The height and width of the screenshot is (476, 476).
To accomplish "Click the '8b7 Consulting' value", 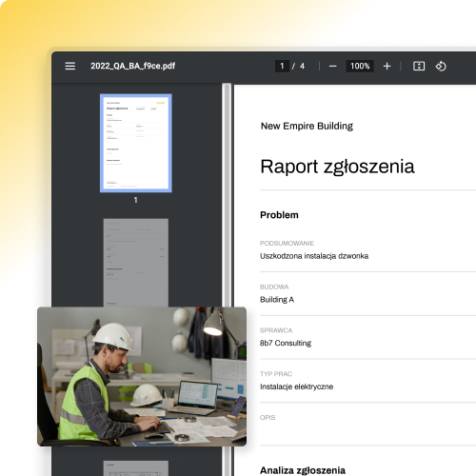I will [x=286, y=343].
